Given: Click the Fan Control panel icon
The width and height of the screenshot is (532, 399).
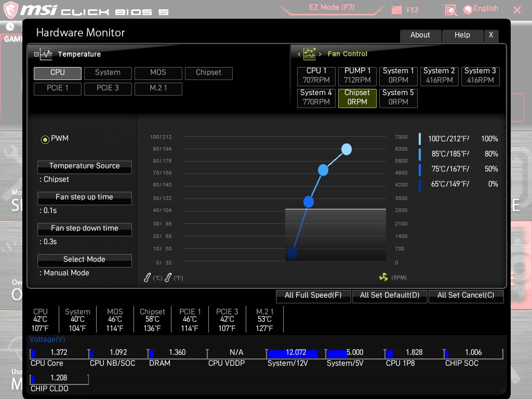Looking at the screenshot, I should [x=310, y=54].
